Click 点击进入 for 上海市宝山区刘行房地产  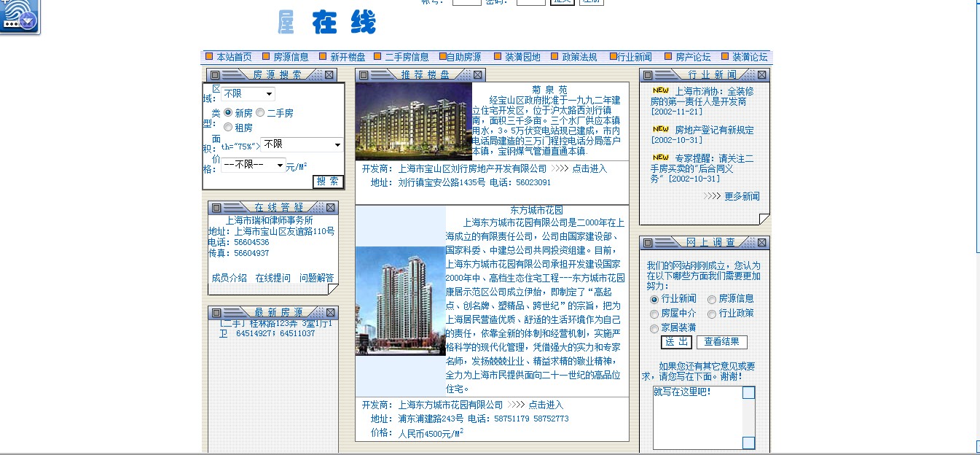click(589, 168)
